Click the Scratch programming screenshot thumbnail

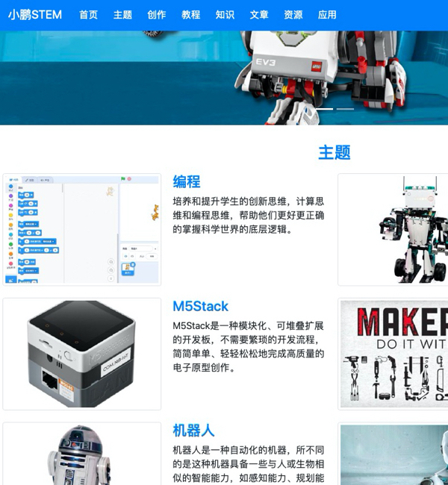[81, 230]
